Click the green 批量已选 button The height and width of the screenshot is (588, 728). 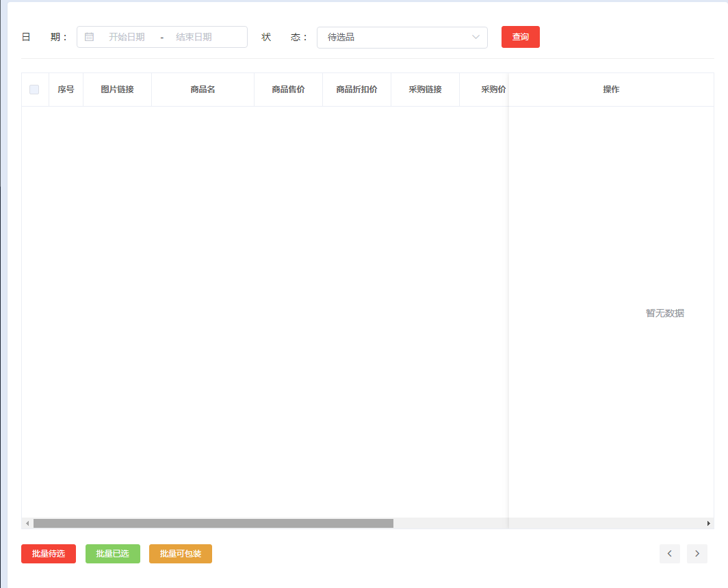pyautogui.click(x=113, y=554)
